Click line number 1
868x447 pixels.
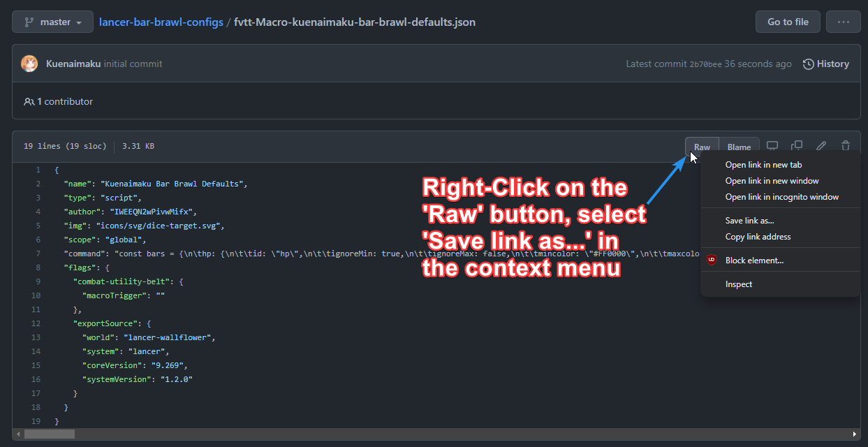click(x=38, y=170)
